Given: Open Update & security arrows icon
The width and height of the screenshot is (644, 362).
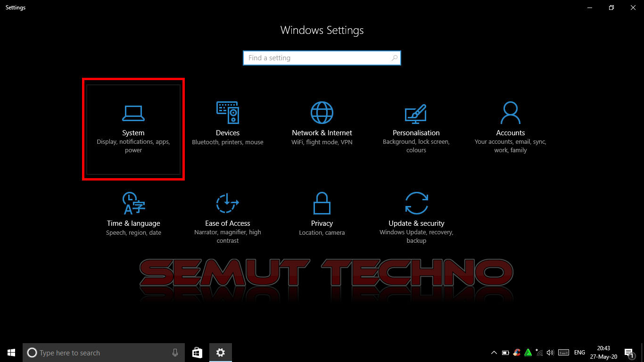Looking at the screenshot, I should click(416, 203).
